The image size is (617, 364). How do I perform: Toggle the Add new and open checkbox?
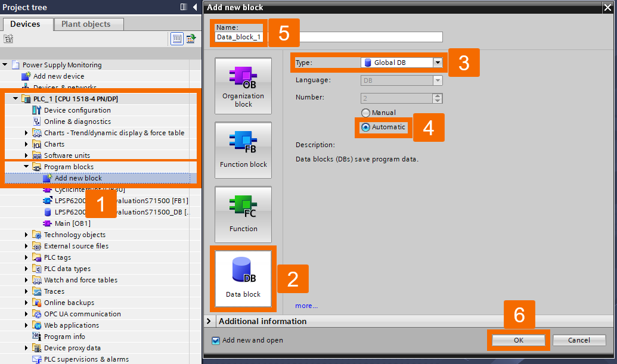(x=216, y=340)
